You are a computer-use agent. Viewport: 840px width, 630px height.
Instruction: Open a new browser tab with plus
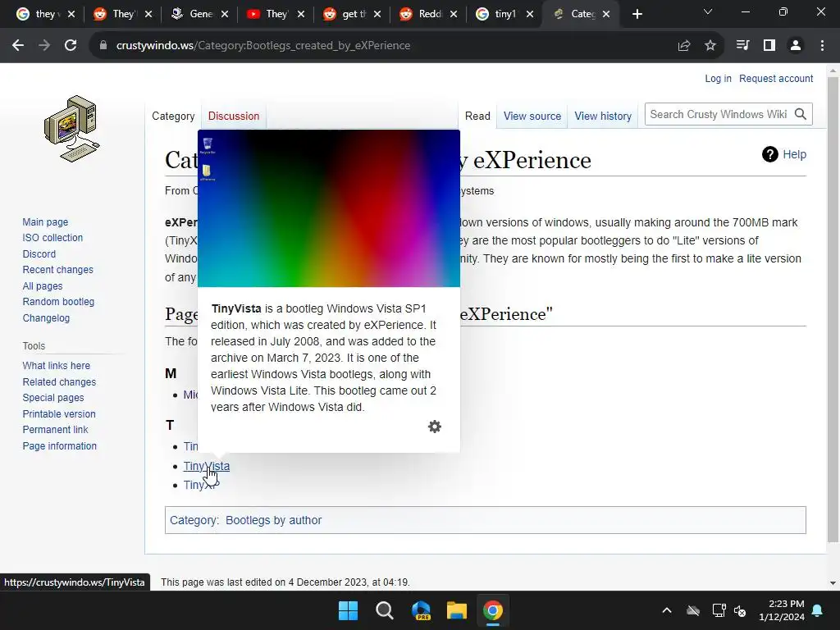pyautogui.click(x=637, y=14)
